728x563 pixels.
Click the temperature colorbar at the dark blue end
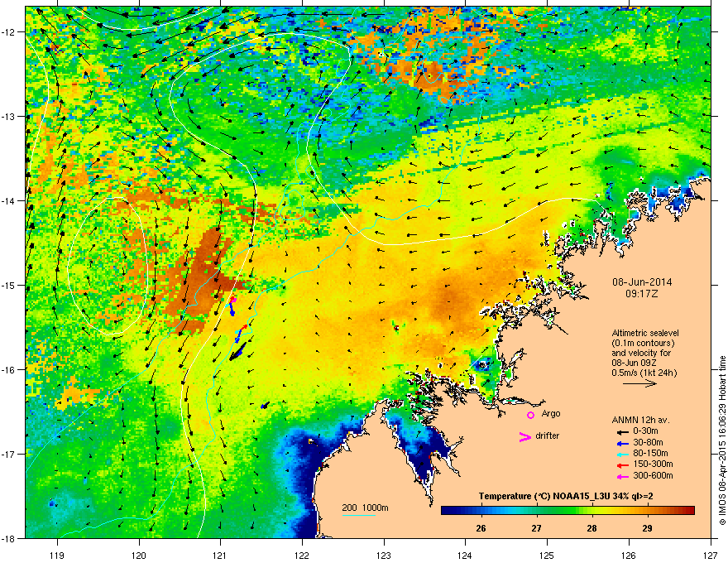(447, 511)
